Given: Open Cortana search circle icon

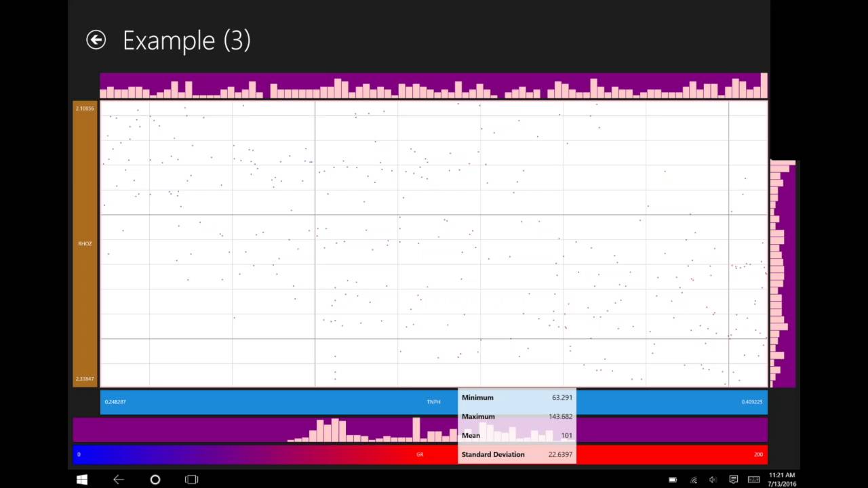Looking at the screenshot, I should pyautogui.click(x=155, y=479).
